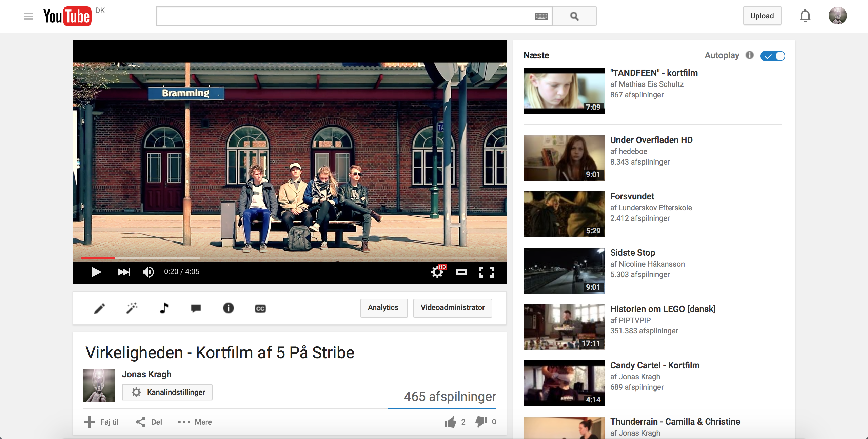Viewport: 868px width, 439px height.
Task: Open the HD settings gear menu
Action: (437, 272)
